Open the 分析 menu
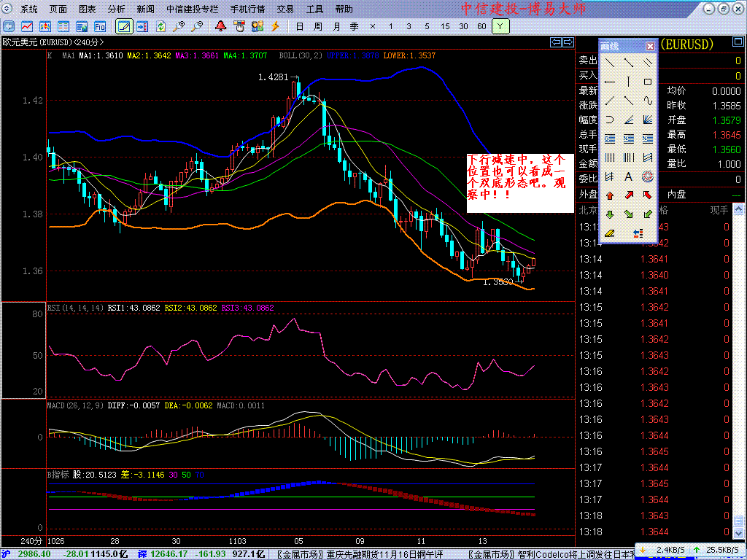The height and width of the screenshot is (560, 747). click(x=116, y=9)
